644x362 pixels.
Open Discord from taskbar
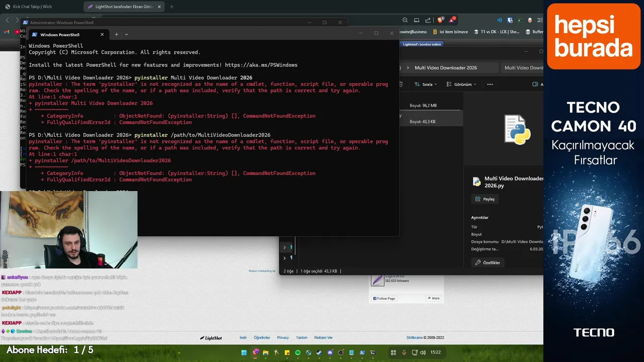tap(330, 353)
